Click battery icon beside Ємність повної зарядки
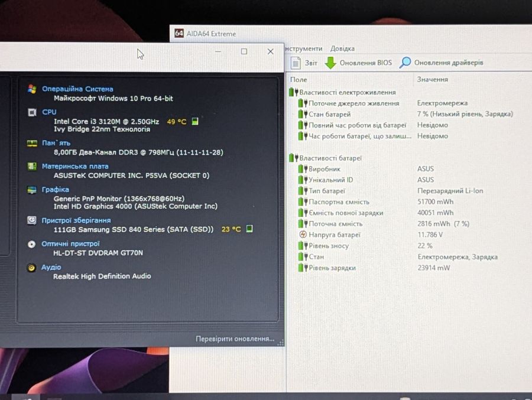The image size is (532, 400). (x=303, y=213)
